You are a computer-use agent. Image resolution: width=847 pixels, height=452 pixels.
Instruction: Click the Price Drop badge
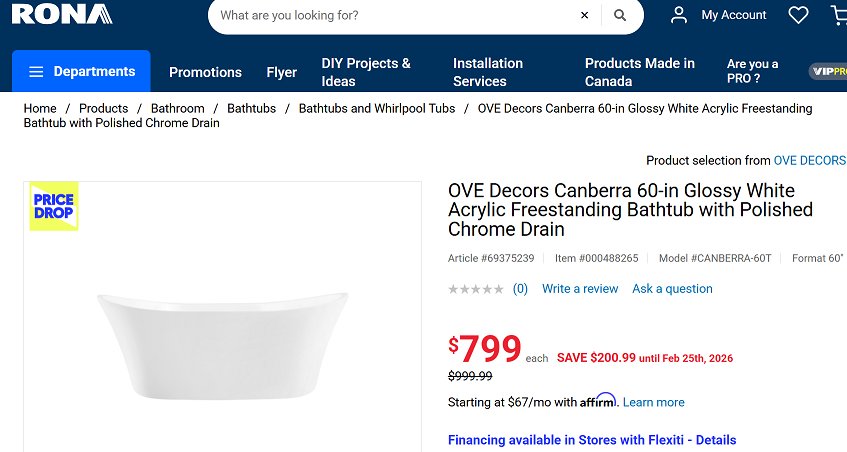pyautogui.click(x=54, y=206)
